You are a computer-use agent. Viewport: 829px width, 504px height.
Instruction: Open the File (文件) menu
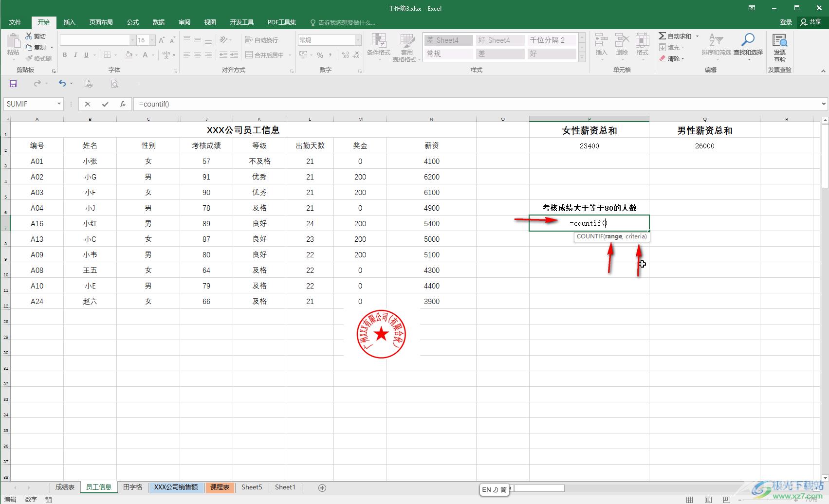pyautogui.click(x=15, y=22)
